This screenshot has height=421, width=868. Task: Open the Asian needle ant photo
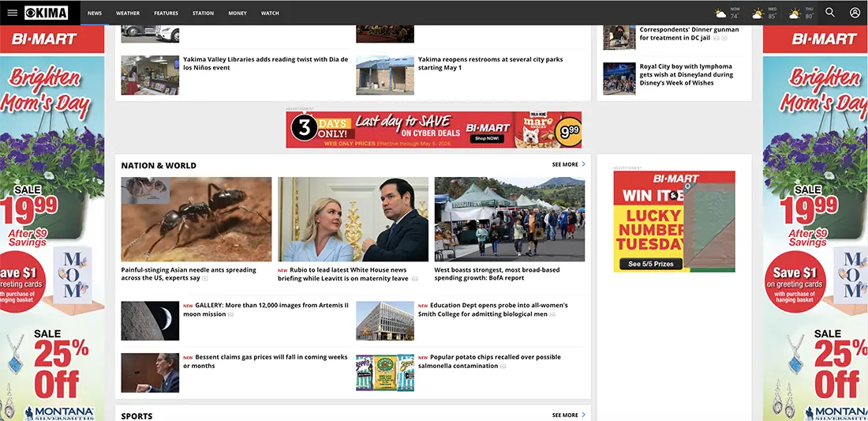tap(196, 220)
